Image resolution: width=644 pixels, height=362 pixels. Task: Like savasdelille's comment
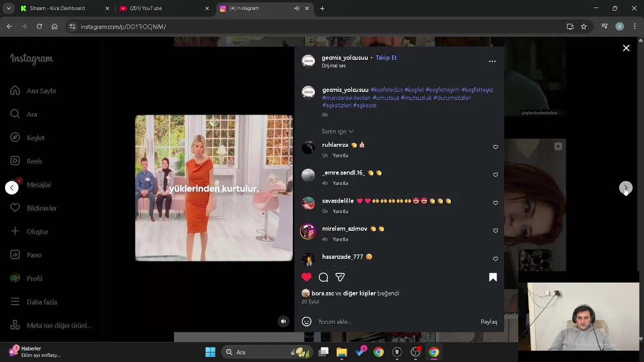[x=496, y=203]
